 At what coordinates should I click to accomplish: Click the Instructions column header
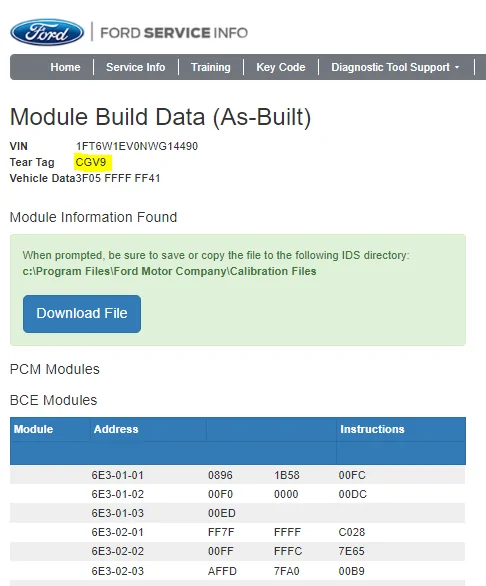[372, 429]
